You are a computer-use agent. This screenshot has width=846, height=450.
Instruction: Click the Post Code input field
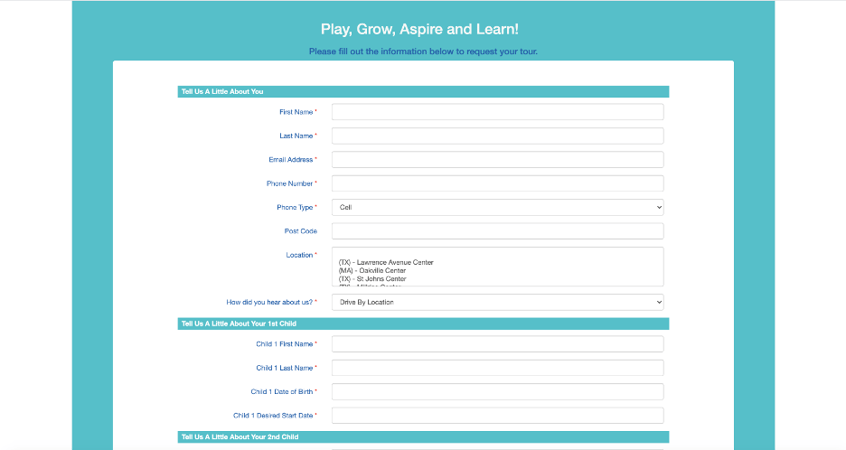coord(497,231)
